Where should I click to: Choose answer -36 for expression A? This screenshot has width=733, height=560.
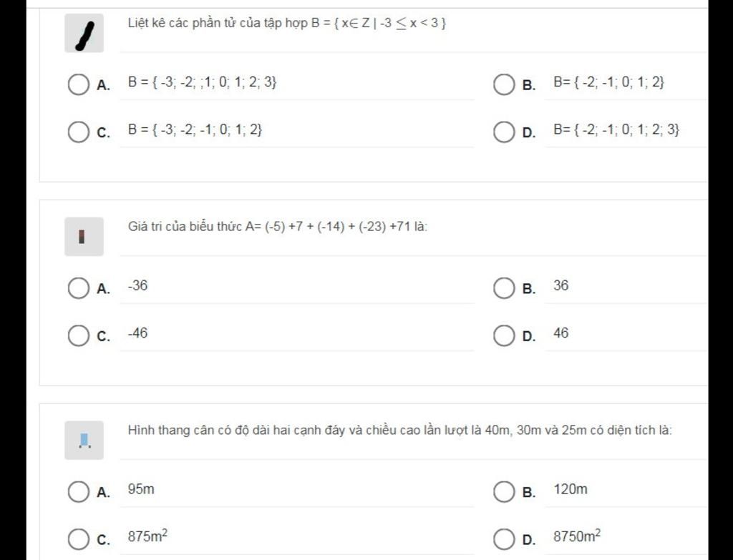pyautogui.click(x=79, y=288)
